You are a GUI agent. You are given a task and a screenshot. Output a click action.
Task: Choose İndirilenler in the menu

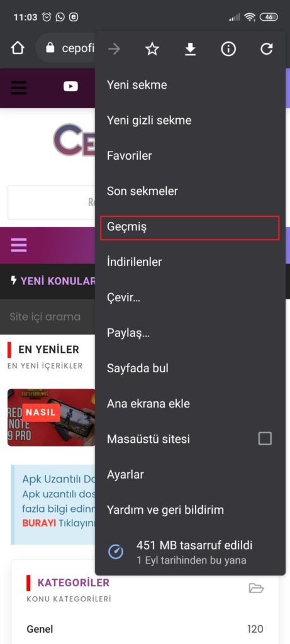coord(190,262)
